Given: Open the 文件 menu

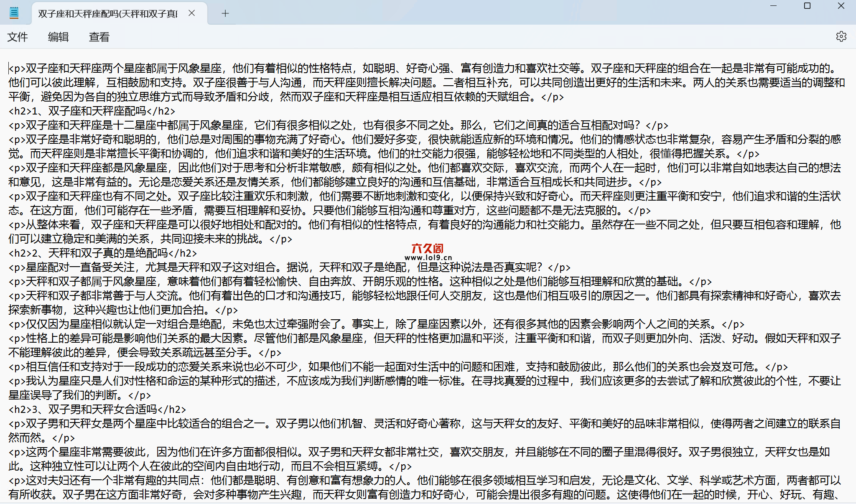Looking at the screenshot, I should pos(18,37).
